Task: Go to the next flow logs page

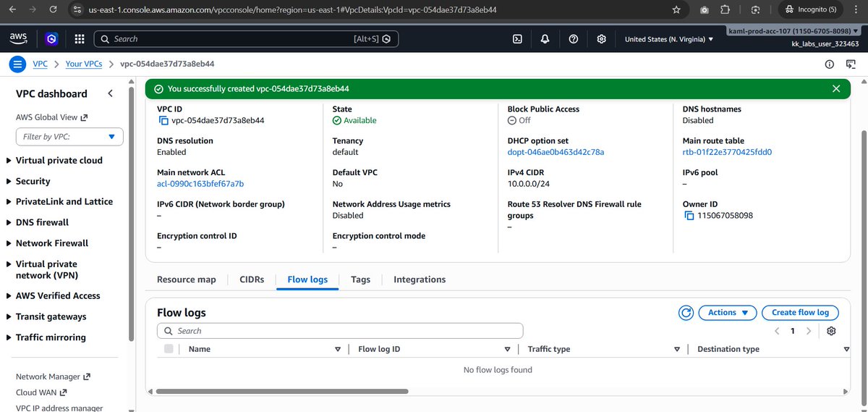Action: (809, 331)
